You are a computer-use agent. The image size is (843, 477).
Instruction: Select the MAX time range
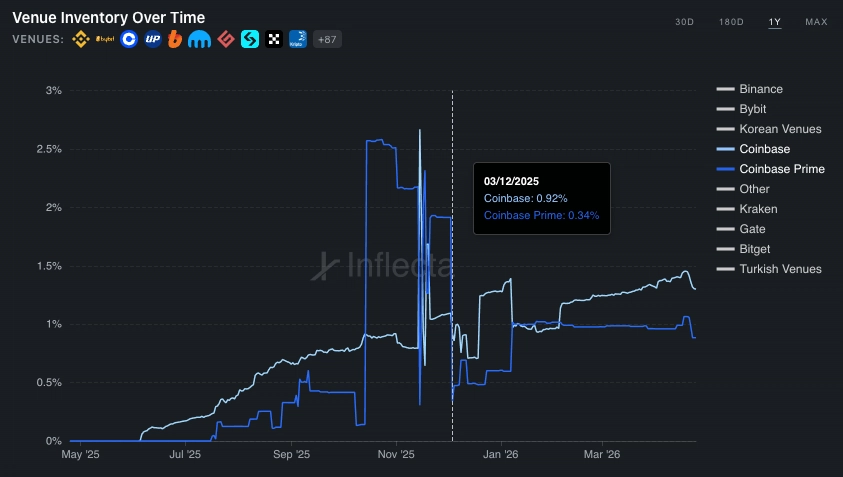[x=816, y=22]
